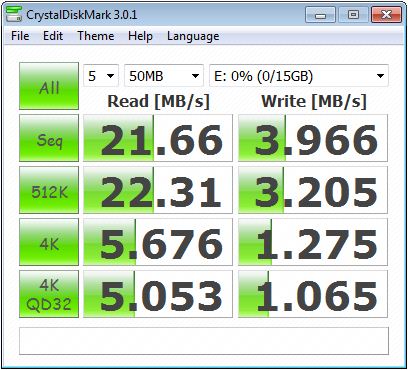Viewport: 408px width, 370px height.
Task: Click the CrystalDiskMark title bar icon
Action: (14, 14)
